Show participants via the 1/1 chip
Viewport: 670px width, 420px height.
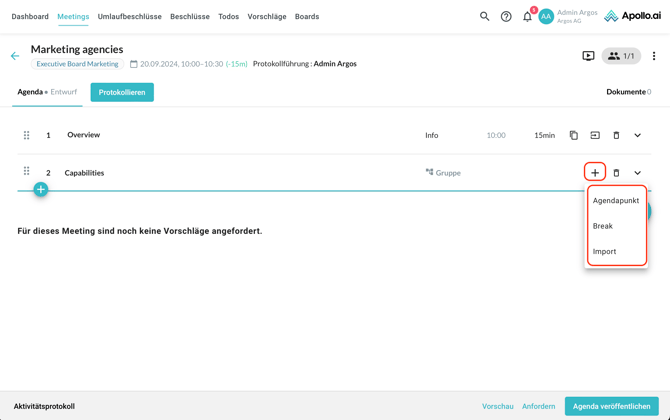[x=621, y=56]
